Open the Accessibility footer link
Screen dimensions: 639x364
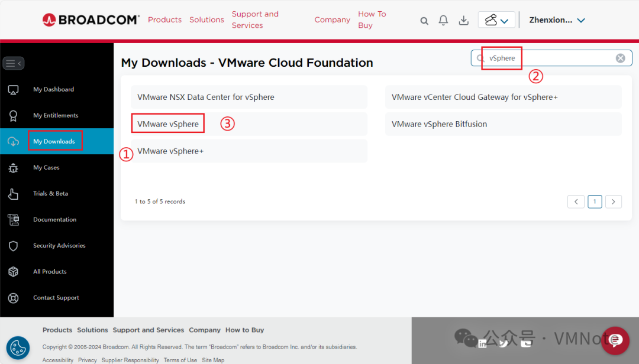58,360
